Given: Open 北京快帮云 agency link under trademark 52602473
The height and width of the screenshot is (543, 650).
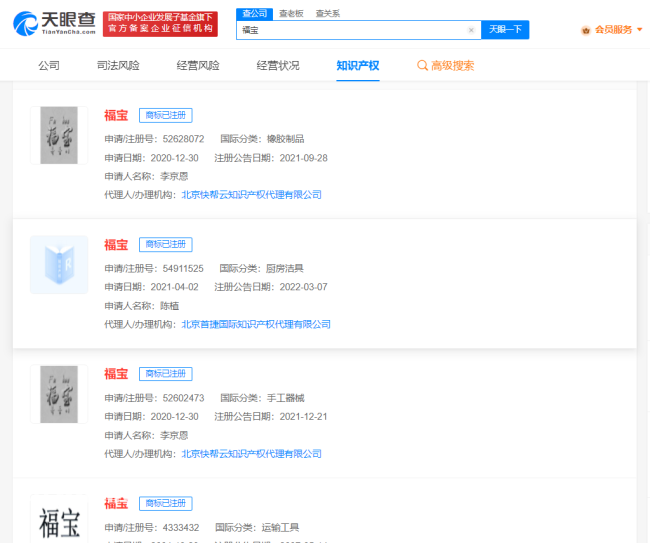Looking at the screenshot, I should point(252,454).
